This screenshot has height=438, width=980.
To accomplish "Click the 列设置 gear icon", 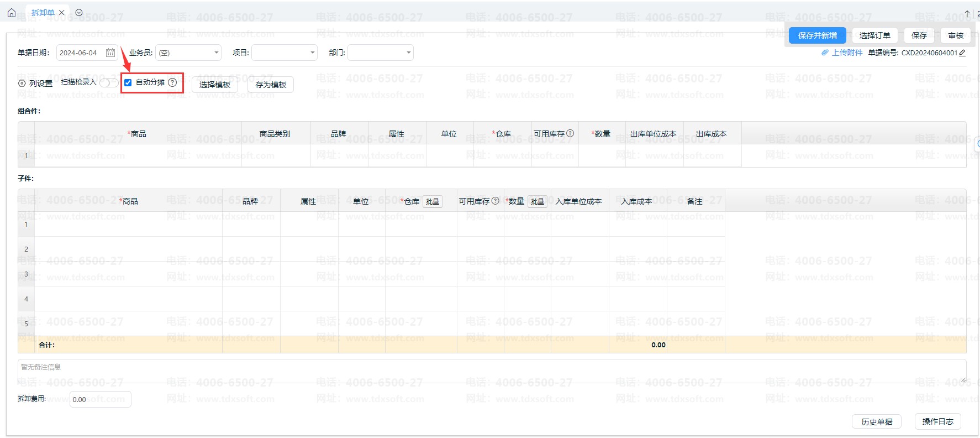I will pyautogui.click(x=22, y=84).
